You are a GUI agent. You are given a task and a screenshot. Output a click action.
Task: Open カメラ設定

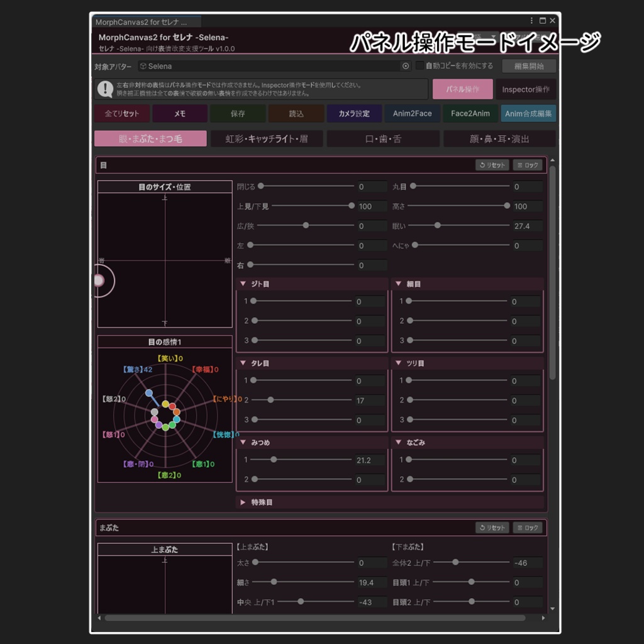tap(354, 113)
